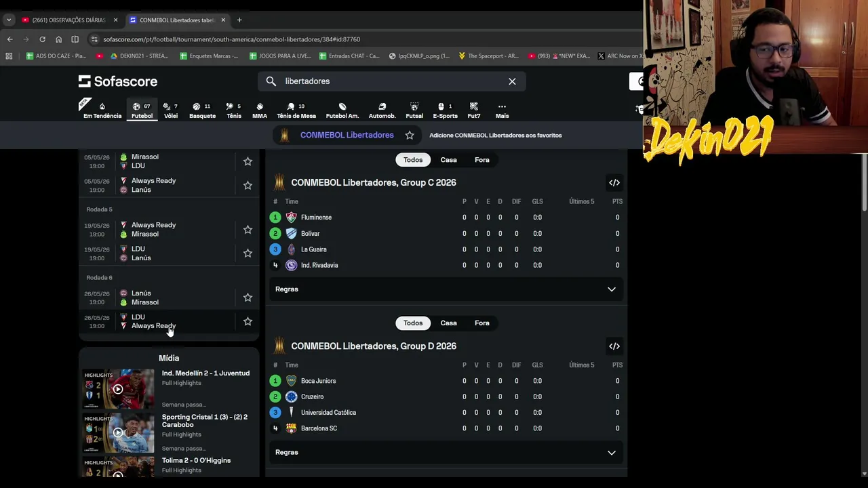The height and width of the screenshot is (488, 868).
Task: Open a new browser tab
Action: click(239, 20)
